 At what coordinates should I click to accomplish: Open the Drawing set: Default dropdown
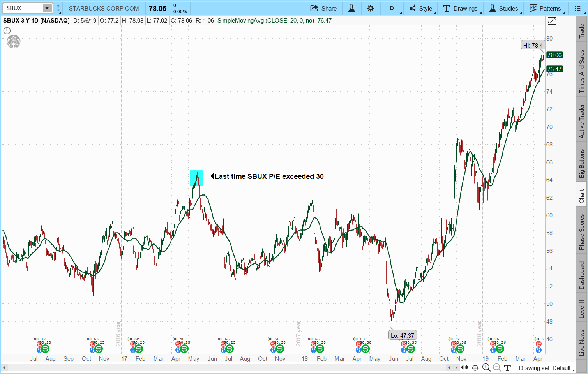click(546, 368)
